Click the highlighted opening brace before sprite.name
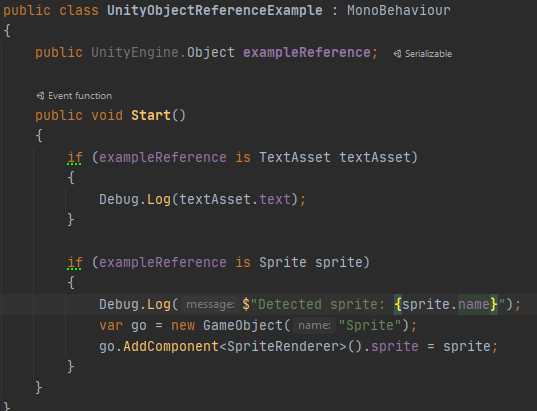Image resolution: width=537 pixels, height=411 pixels. [398, 304]
